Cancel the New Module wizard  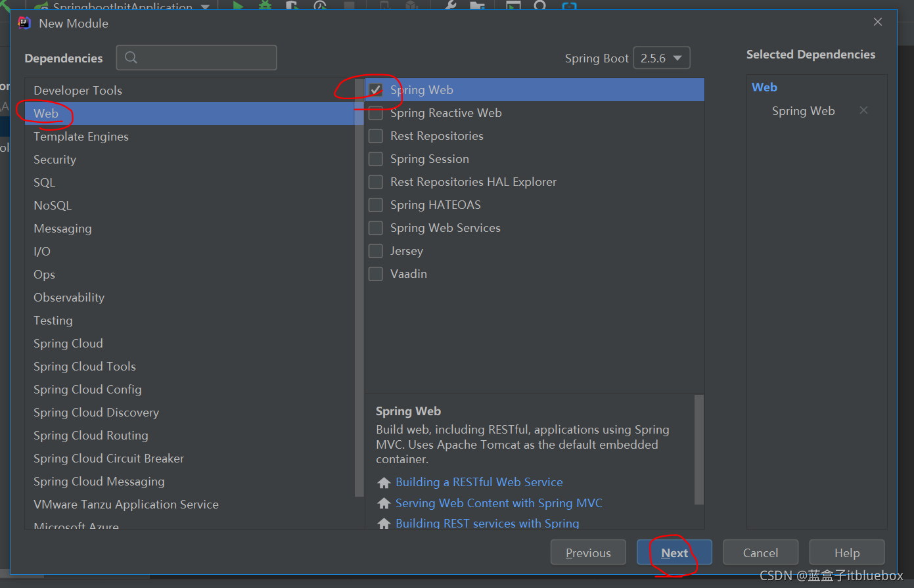pyautogui.click(x=760, y=553)
